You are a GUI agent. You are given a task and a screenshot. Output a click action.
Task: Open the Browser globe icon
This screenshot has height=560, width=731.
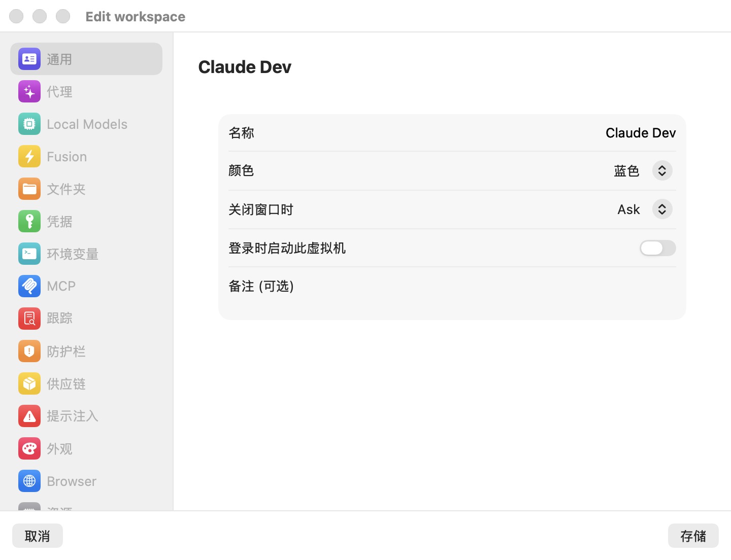tap(29, 481)
